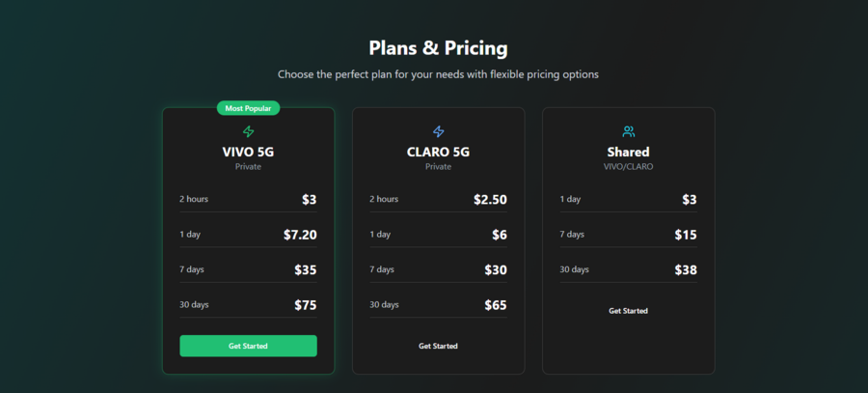This screenshot has height=393, width=868.
Task: Click the green lightning icon above VIVO 5G
Action: (x=248, y=131)
